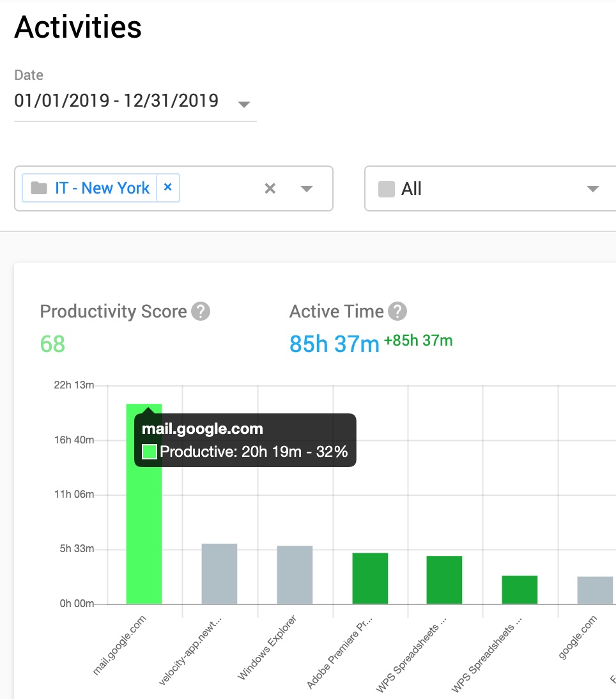Toggle the All checkbox

(387, 189)
